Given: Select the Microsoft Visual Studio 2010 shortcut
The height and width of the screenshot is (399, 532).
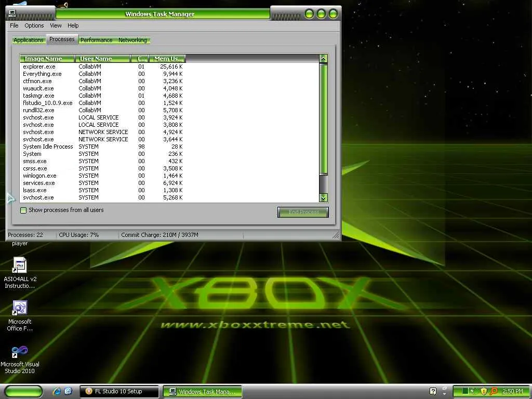Looking at the screenshot, I should click(x=20, y=360).
